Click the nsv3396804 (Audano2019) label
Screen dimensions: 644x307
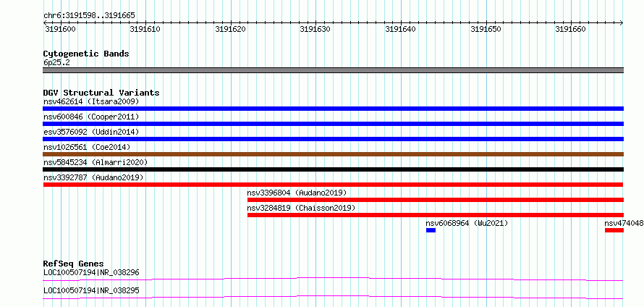(297, 193)
